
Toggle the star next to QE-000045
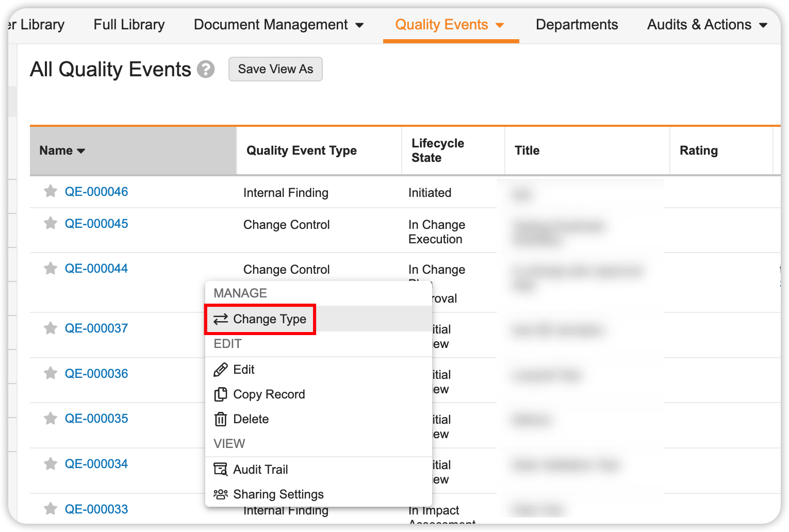[51, 224]
